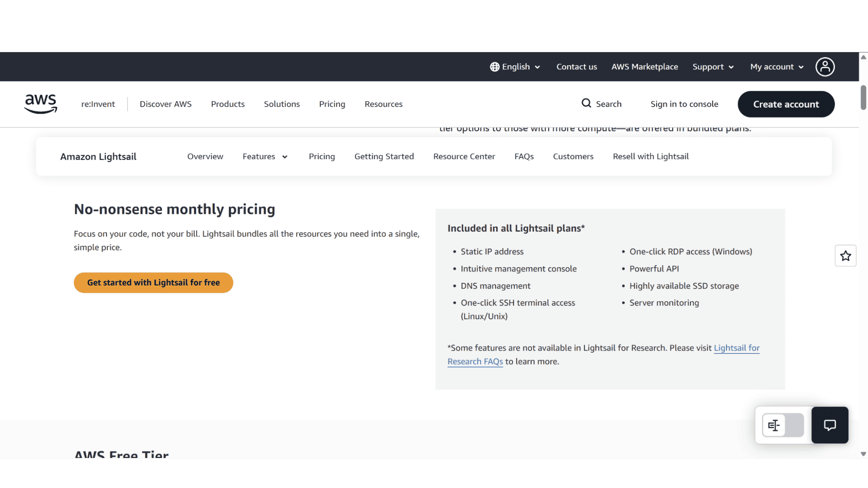868x488 pixels.
Task: Click the globe language icon
Action: pos(495,67)
